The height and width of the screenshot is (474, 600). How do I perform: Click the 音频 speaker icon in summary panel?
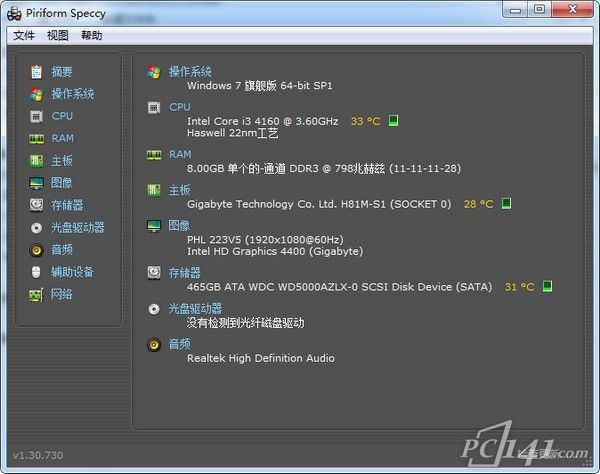coord(154,345)
